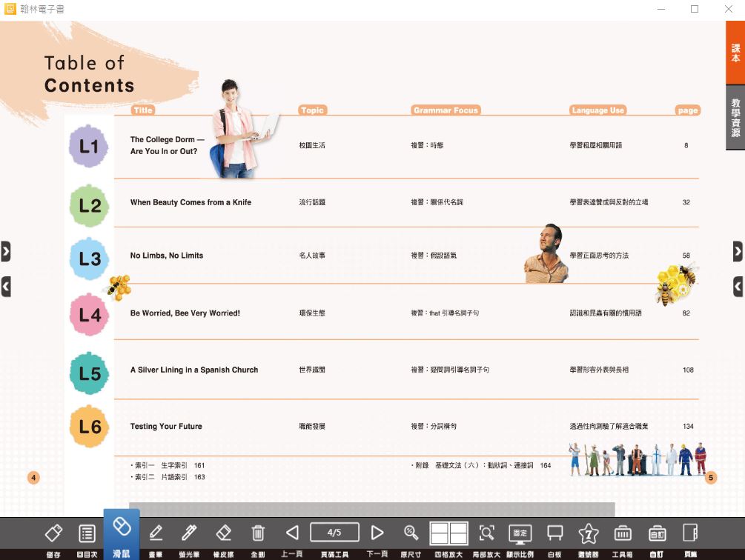Open the 工具箱 toolbox
The width and height of the screenshot is (745, 560).
point(623,533)
